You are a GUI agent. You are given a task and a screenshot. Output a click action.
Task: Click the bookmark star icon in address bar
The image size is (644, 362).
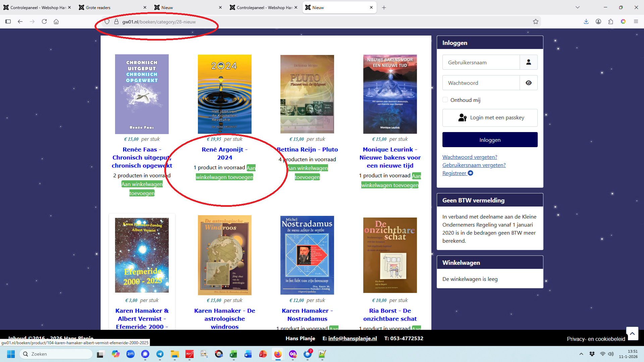(x=536, y=22)
